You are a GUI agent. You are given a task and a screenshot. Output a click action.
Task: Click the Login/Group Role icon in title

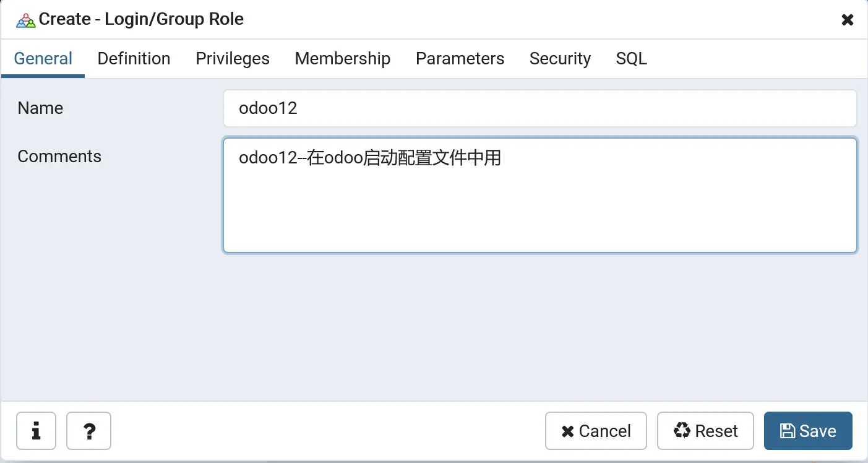(x=26, y=20)
